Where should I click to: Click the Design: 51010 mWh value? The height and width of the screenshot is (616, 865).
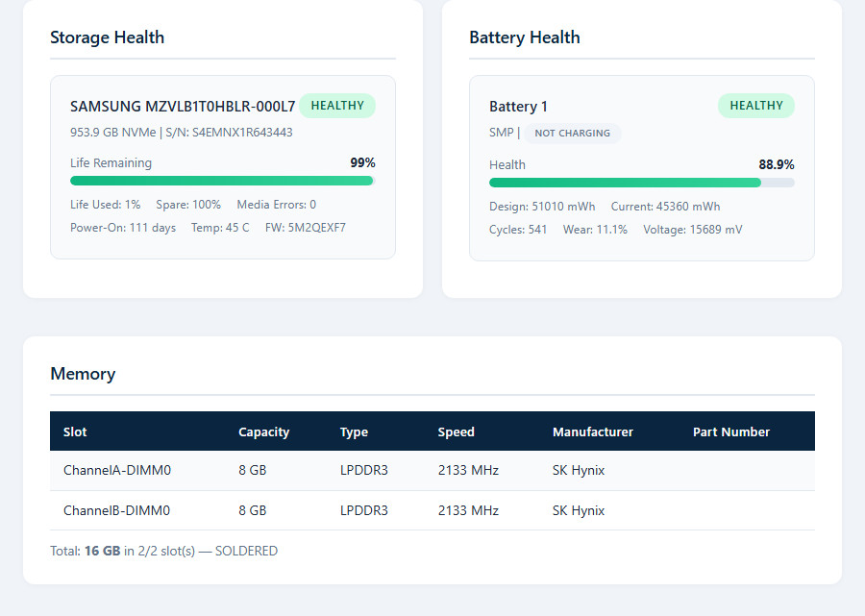pos(542,207)
